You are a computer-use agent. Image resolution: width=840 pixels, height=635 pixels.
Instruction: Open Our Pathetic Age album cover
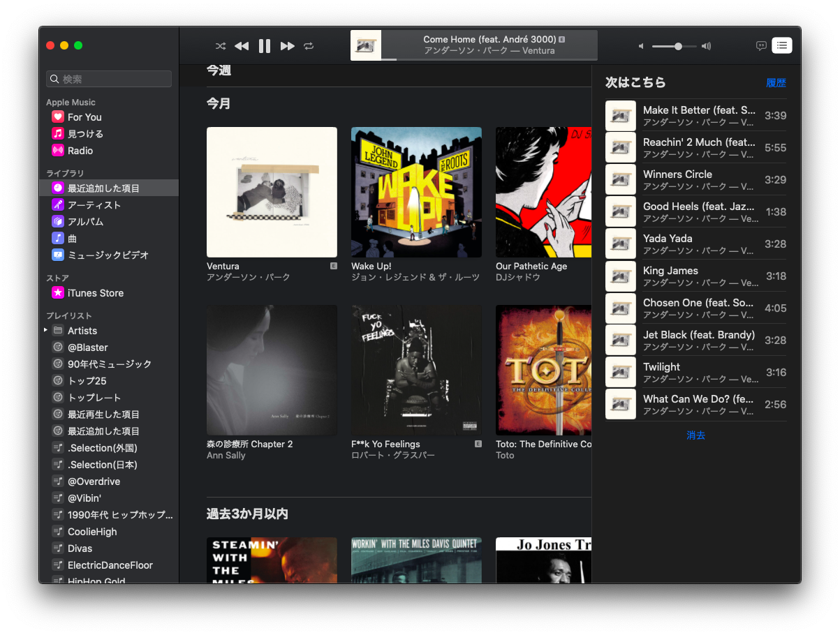click(x=543, y=192)
